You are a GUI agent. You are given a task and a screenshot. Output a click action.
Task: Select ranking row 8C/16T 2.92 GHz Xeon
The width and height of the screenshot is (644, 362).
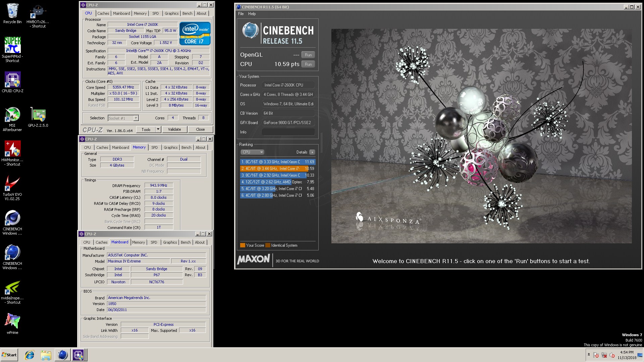(x=278, y=175)
